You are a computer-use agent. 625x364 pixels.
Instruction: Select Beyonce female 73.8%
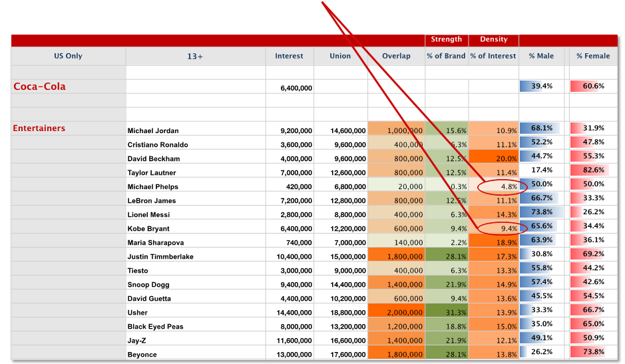[593, 351]
